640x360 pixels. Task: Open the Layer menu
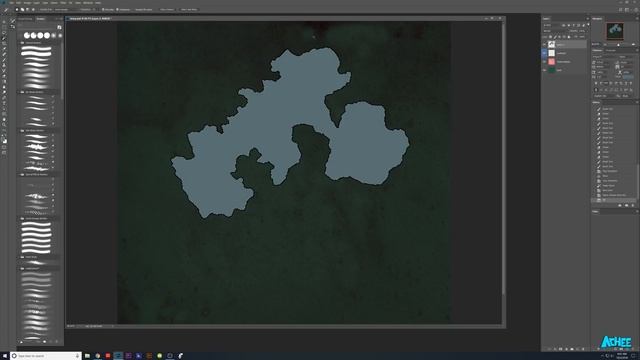(x=36, y=2)
